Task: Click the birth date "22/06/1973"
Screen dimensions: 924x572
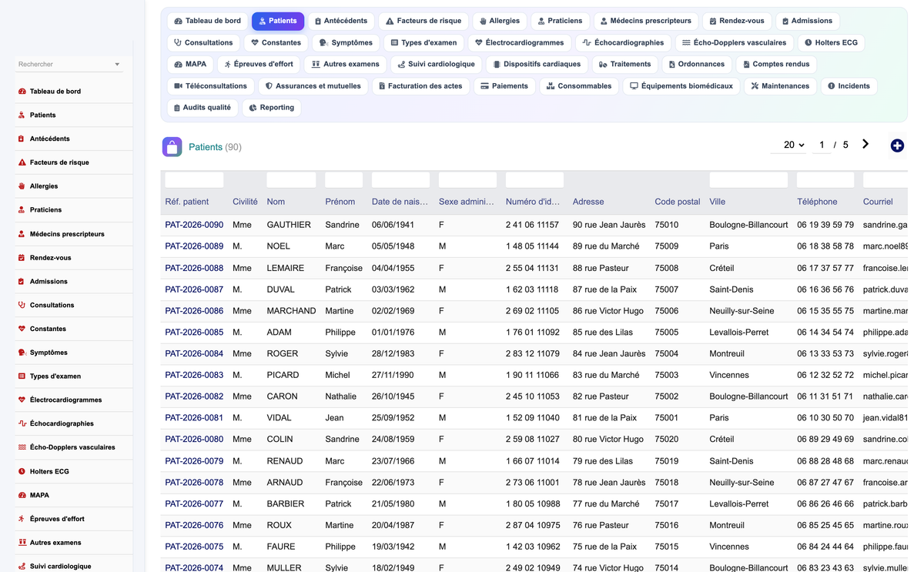Action: 393,483
